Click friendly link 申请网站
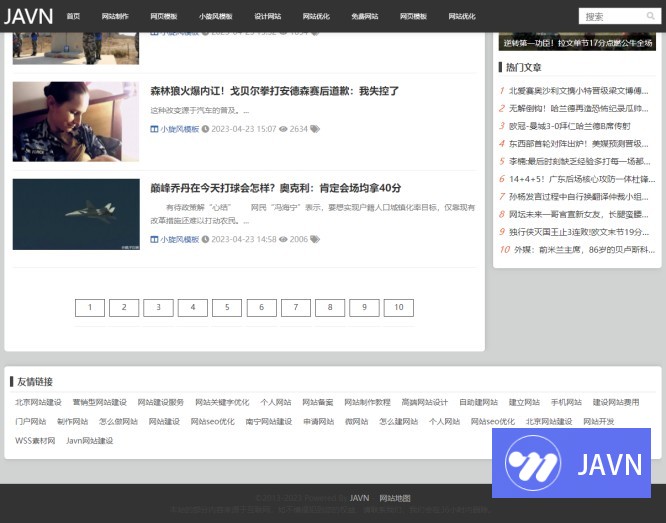Viewport: 666px width, 523px height. [x=319, y=421]
